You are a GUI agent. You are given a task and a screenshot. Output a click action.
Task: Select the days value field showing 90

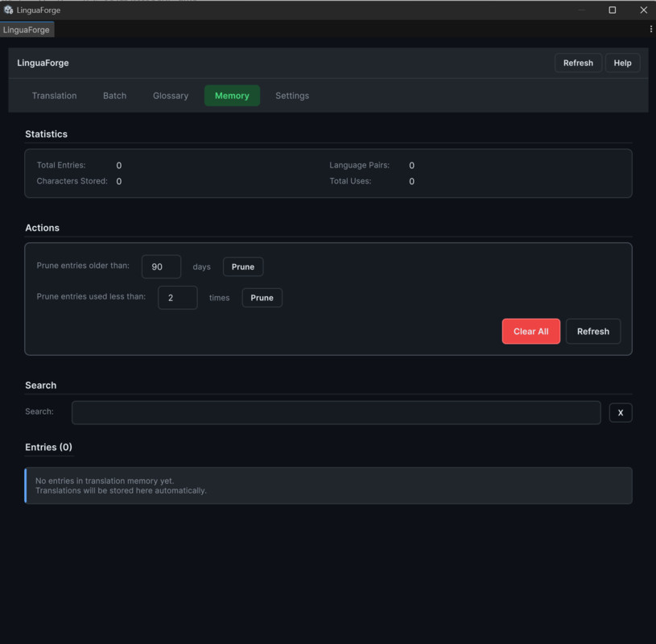click(161, 266)
